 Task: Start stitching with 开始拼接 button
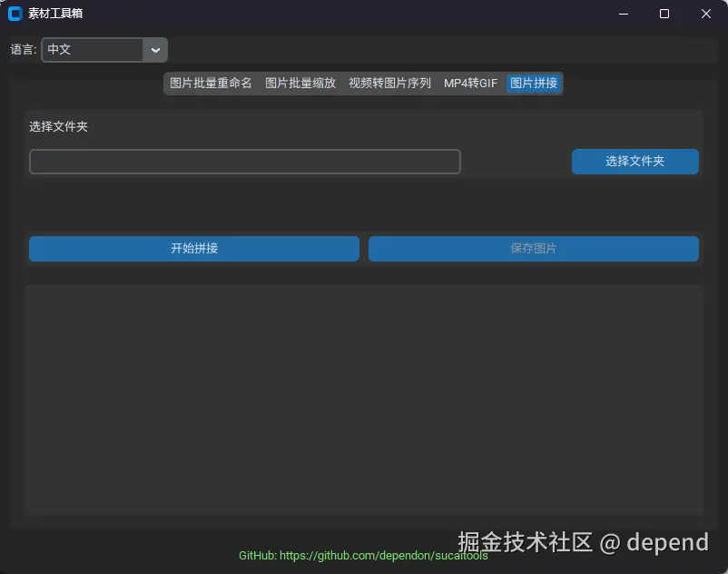click(194, 249)
